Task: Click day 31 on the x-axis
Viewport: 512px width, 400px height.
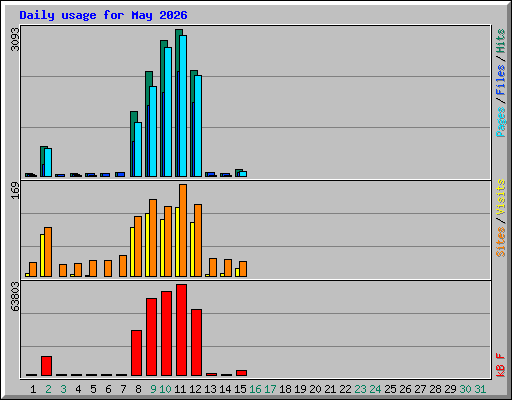Action: [x=480, y=389]
